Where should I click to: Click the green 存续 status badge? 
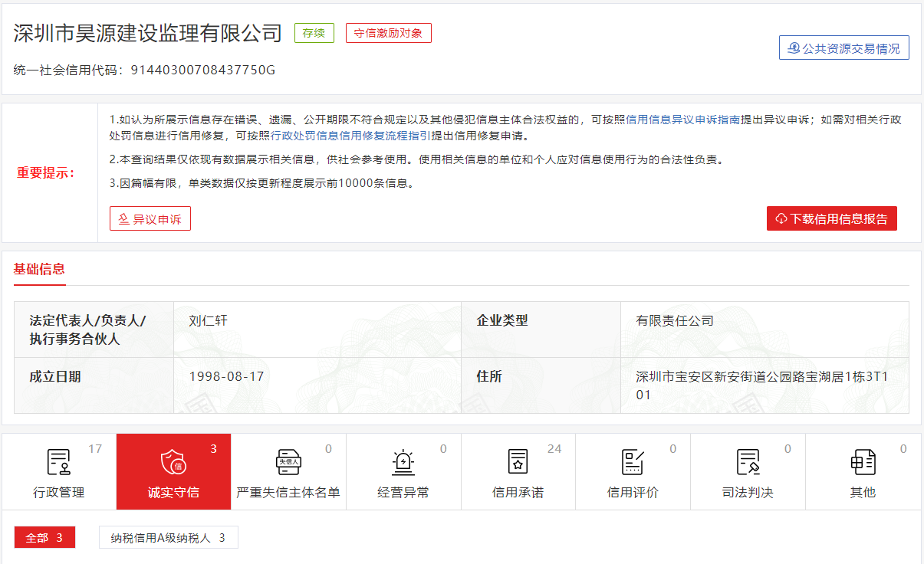click(314, 33)
